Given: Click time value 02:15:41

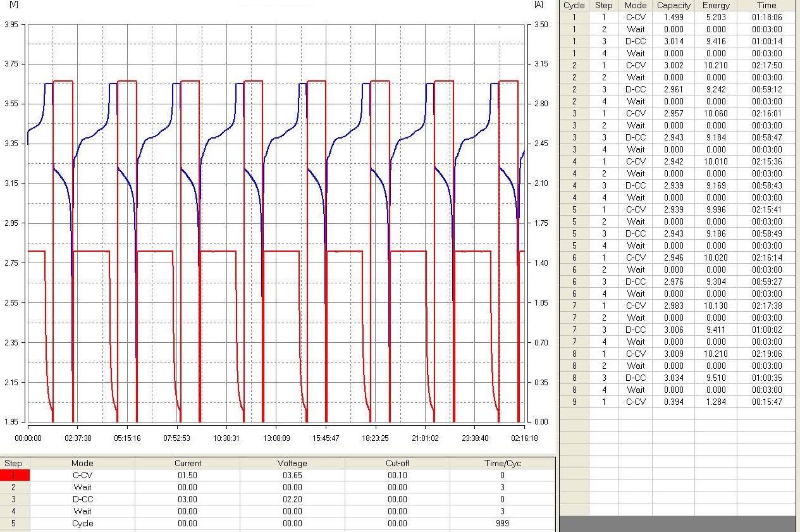Looking at the screenshot, I should 766,209.
